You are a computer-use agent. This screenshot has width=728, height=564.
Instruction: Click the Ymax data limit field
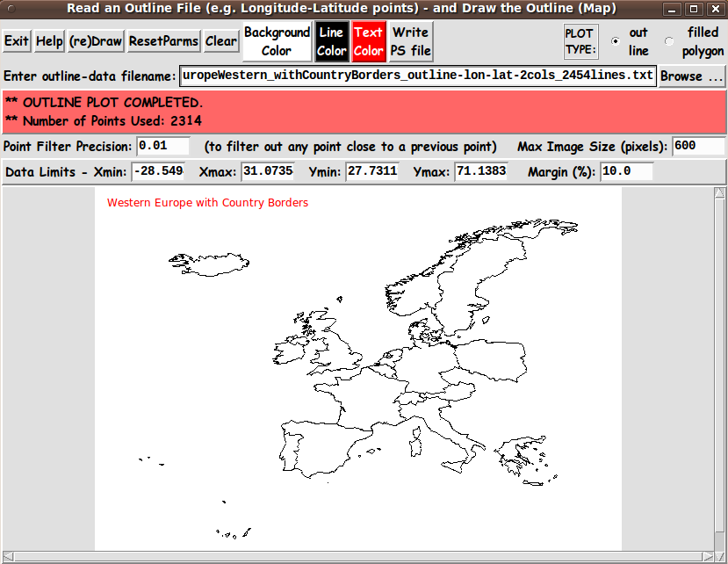(481, 172)
